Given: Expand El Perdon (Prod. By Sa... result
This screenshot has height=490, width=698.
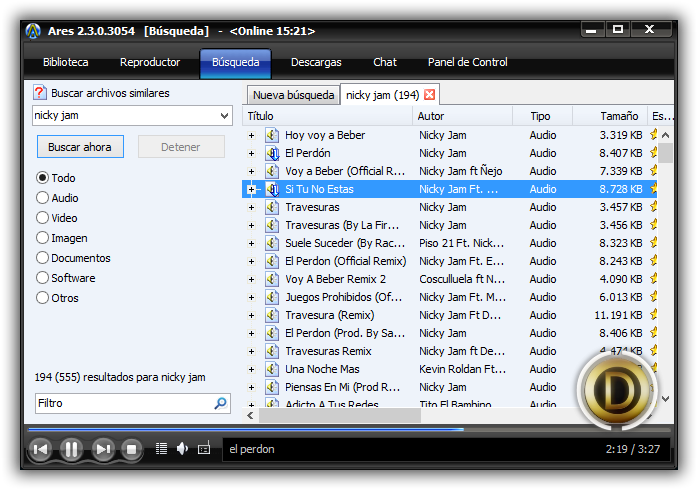Looking at the screenshot, I should pos(252,333).
